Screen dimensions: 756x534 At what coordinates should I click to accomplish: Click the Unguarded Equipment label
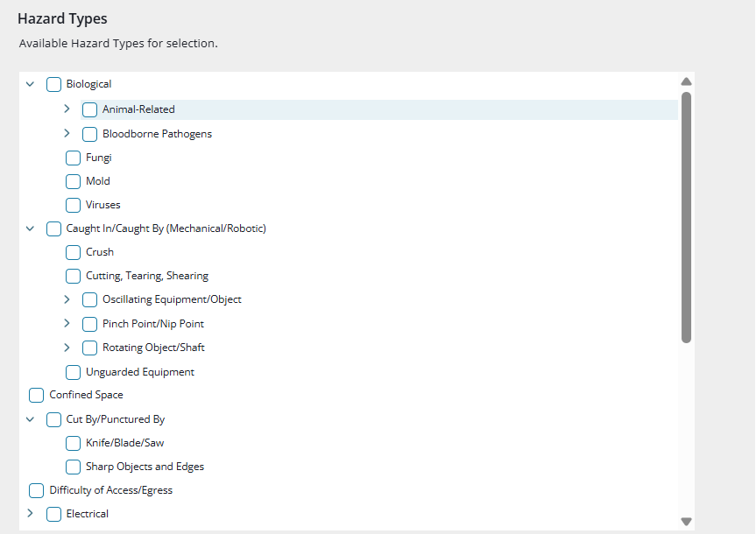click(140, 372)
